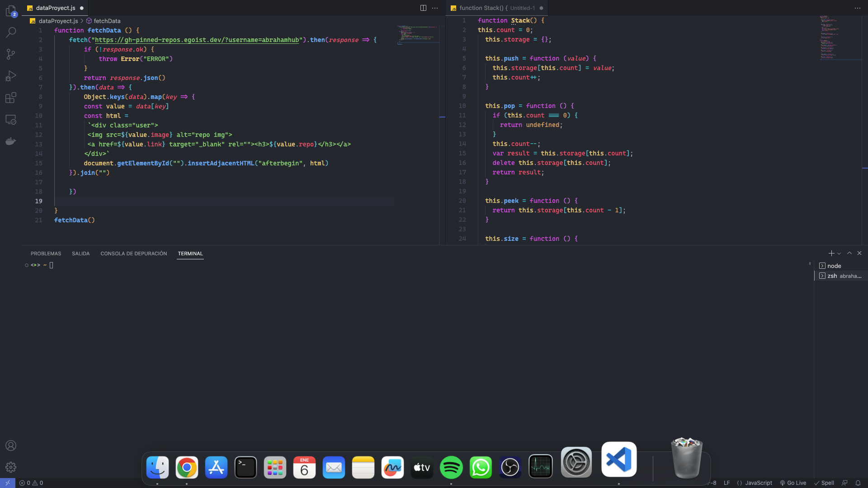Viewport: 868px width, 488px height.
Task: Show errors and warnings count in status bar
Action: click(x=31, y=483)
